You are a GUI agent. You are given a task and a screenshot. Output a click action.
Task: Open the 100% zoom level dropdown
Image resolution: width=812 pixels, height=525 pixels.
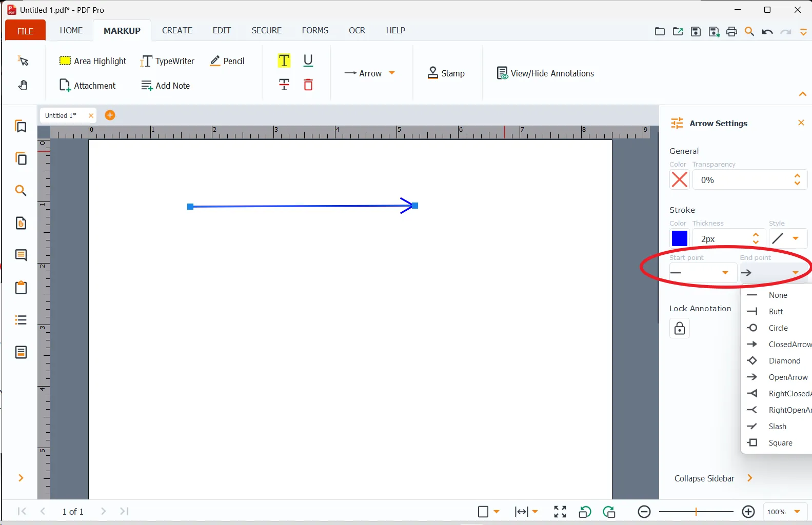click(x=798, y=512)
